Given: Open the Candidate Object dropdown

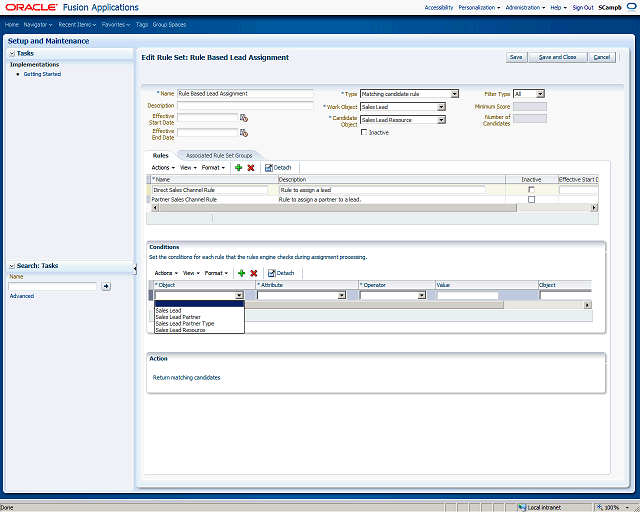Looking at the screenshot, I should point(441,120).
